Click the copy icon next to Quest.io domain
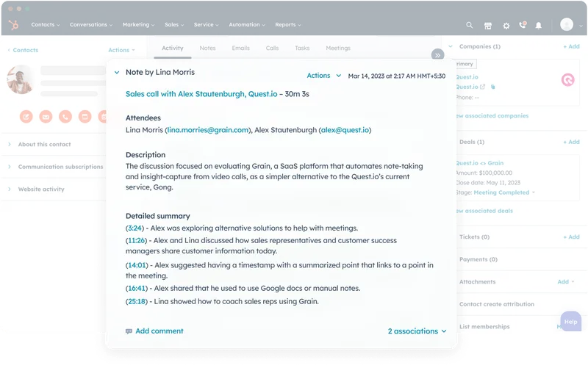The image size is (588, 368). click(492, 87)
